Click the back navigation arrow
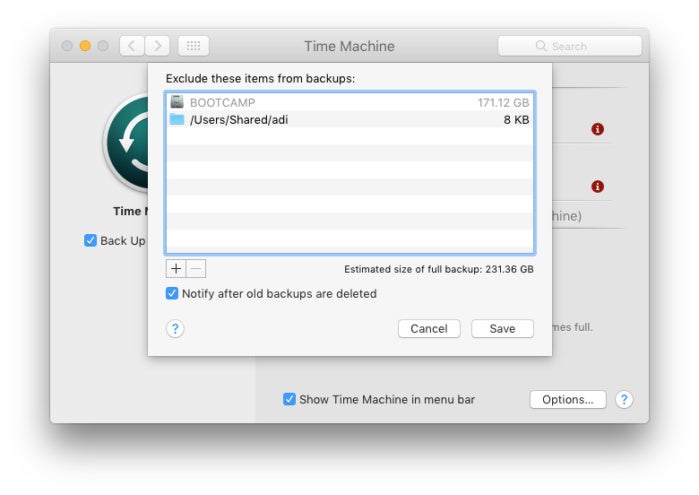The height and width of the screenshot is (495, 699). click(132, 46)
